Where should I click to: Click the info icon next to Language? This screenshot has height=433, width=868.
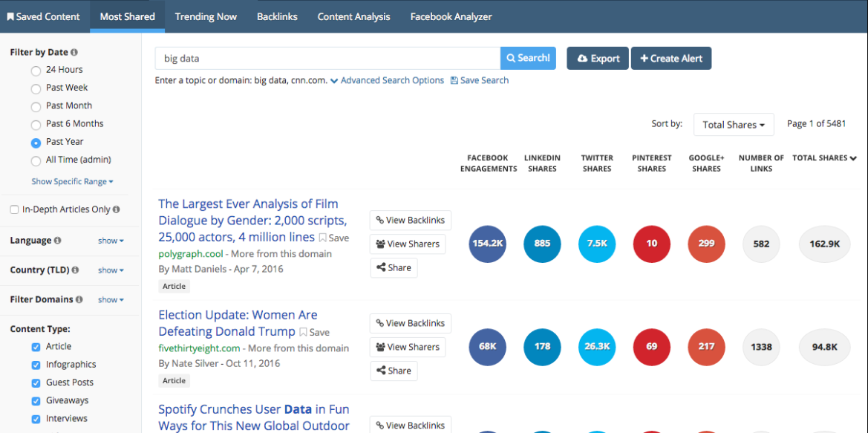pyautogui.click(x=58, y=241)
